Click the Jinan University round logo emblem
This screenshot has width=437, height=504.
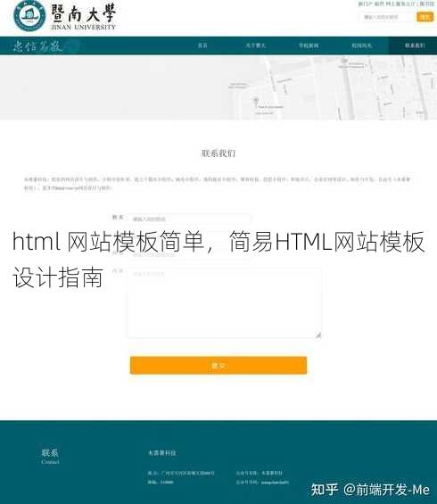pos(29,16)
